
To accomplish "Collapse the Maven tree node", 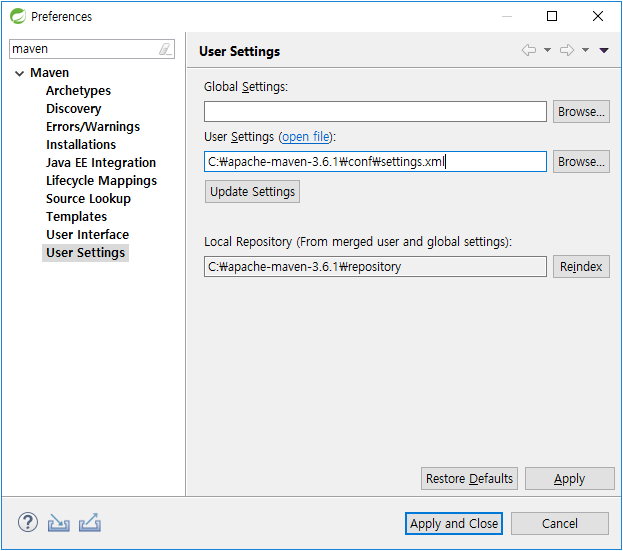I will click(x=19, y=73).
